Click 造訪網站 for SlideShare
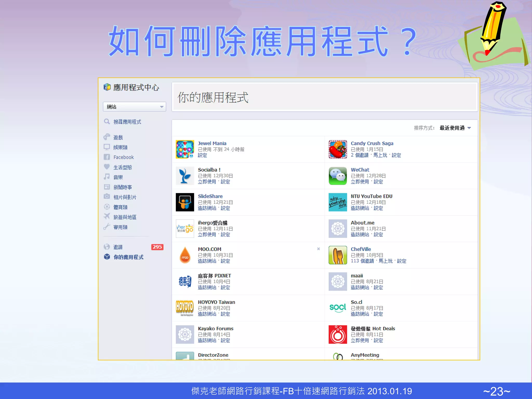This screenshot has width=532, height=399. (x=207, y=208)
